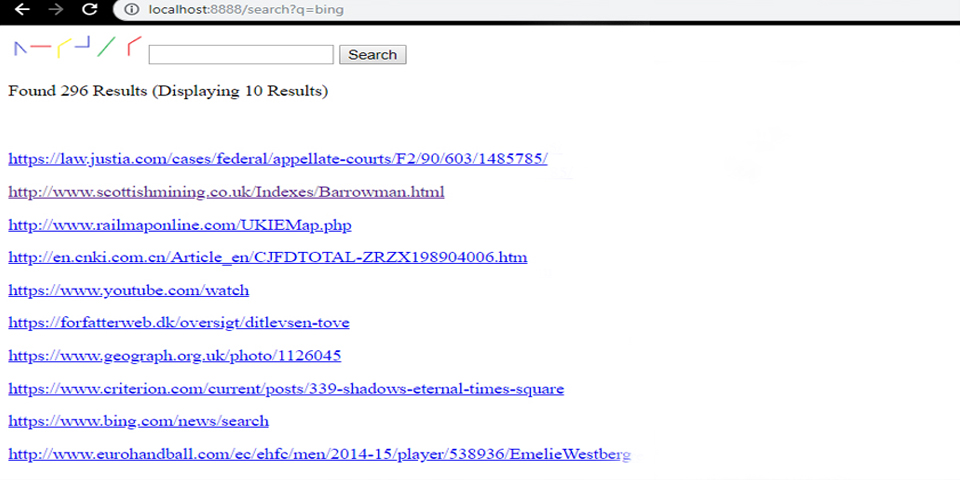960x480 pixels.
Task: Click the search query text box
Action: coord(240,54)
